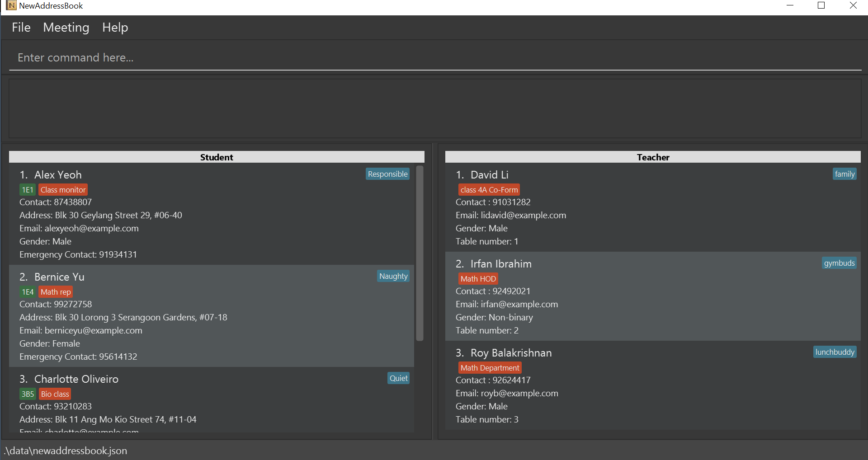Click the Math rep tag
Image resolution: width=868 pixels, height=460 pixels.
point(56,292)
